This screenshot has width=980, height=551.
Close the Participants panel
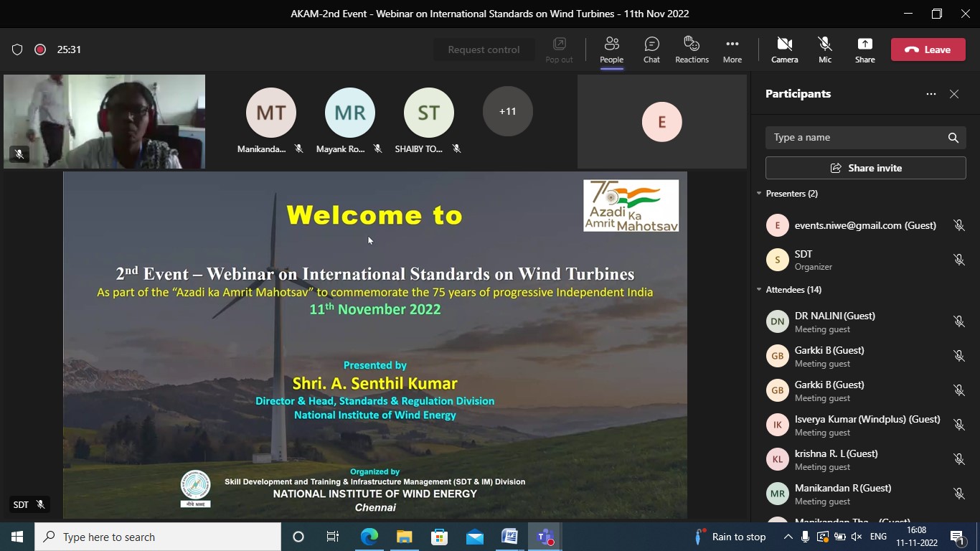(x=953, y=94)
